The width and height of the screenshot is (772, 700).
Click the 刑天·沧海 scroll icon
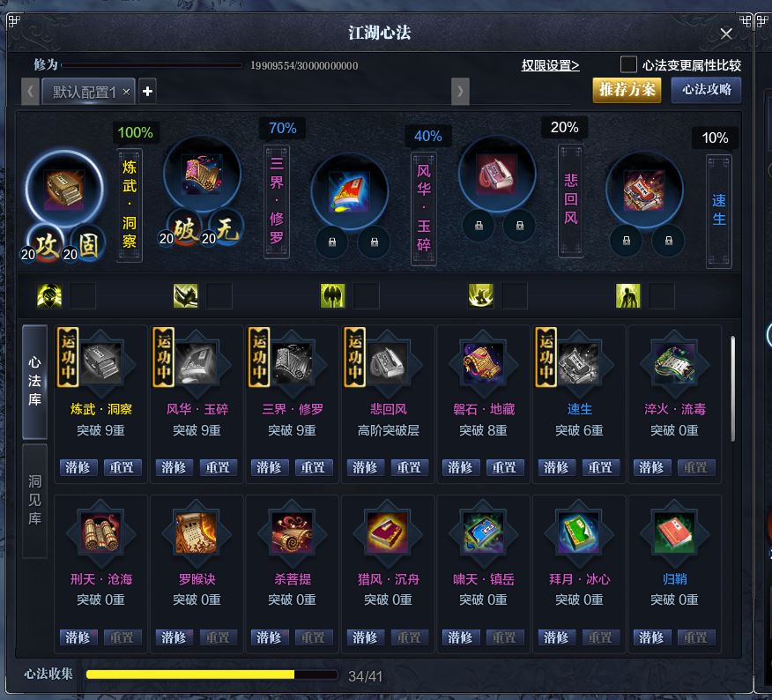click(101, 533)
